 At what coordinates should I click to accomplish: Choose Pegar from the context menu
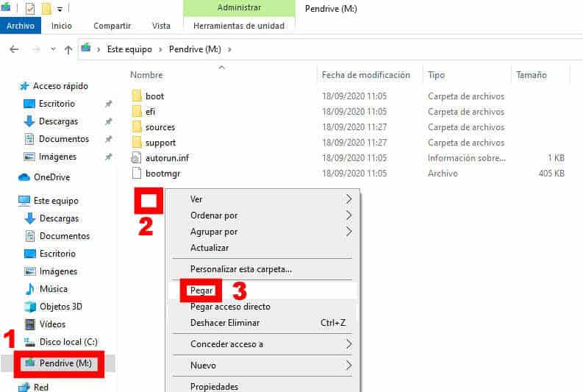(x=201, y=291)
